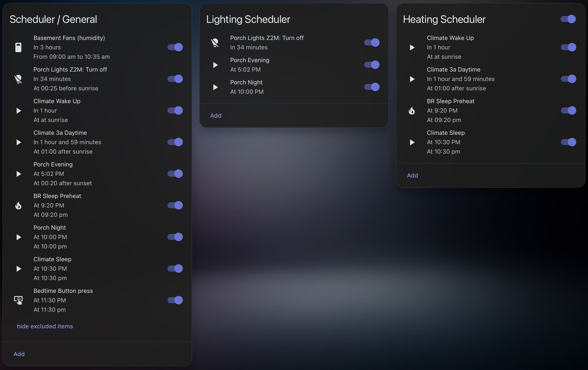Disable the Basement Fans (humidity) schedule

(175, 48)
